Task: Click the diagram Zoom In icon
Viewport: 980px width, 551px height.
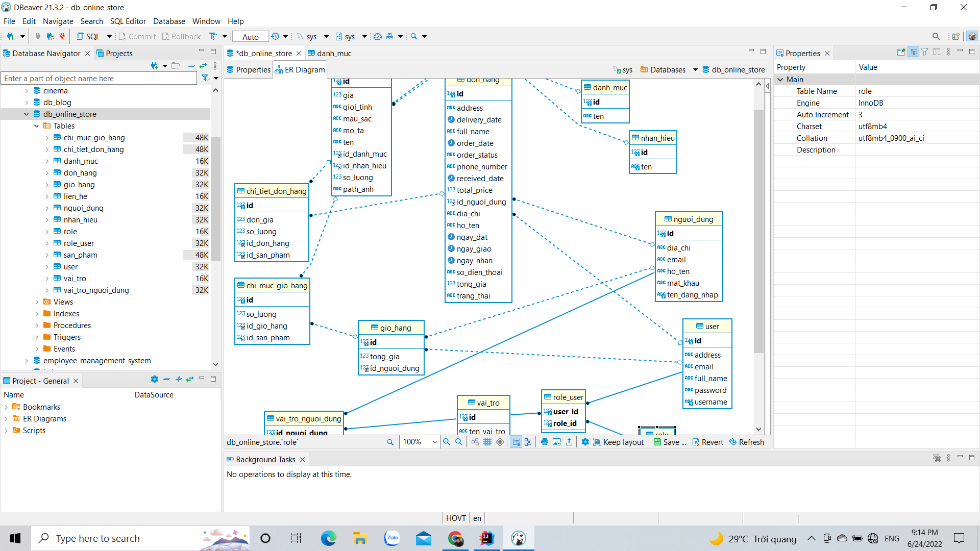Action: [447, 442]
